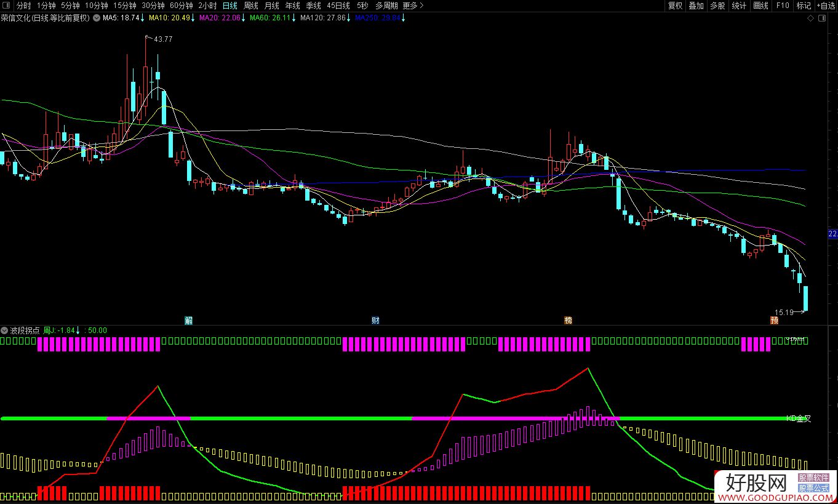Open the 解 event marker on the timeline
The height and width of the screenshot is (504, 838).
(x=189, y=321)
